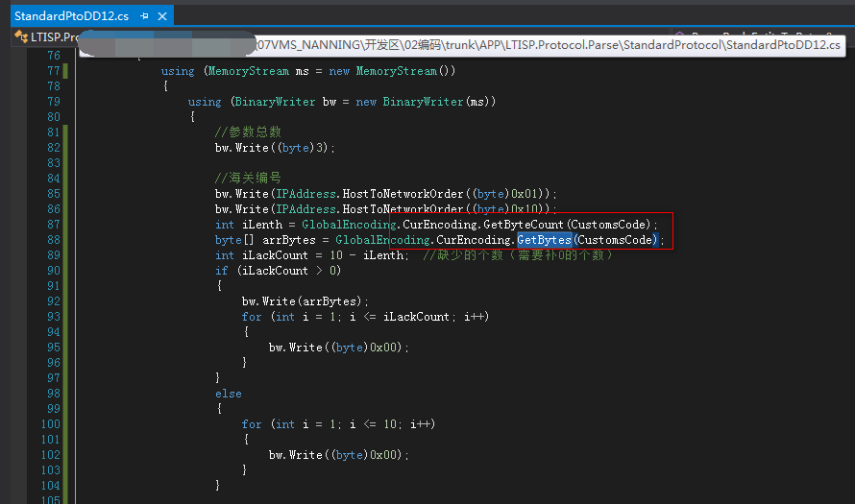
Task: Click the if keyword on line 90
Action: [x=221, y=271]
